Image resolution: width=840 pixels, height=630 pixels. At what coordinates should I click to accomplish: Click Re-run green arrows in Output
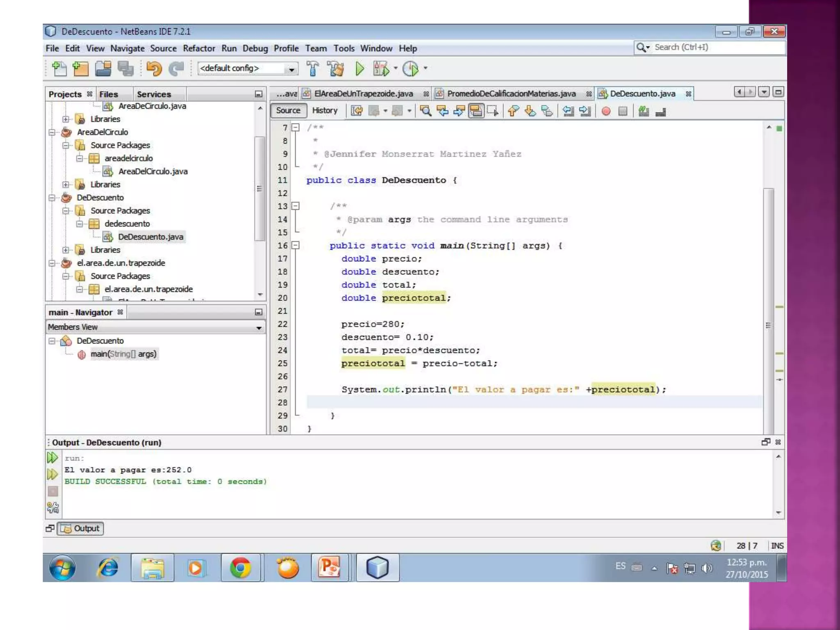52,457
